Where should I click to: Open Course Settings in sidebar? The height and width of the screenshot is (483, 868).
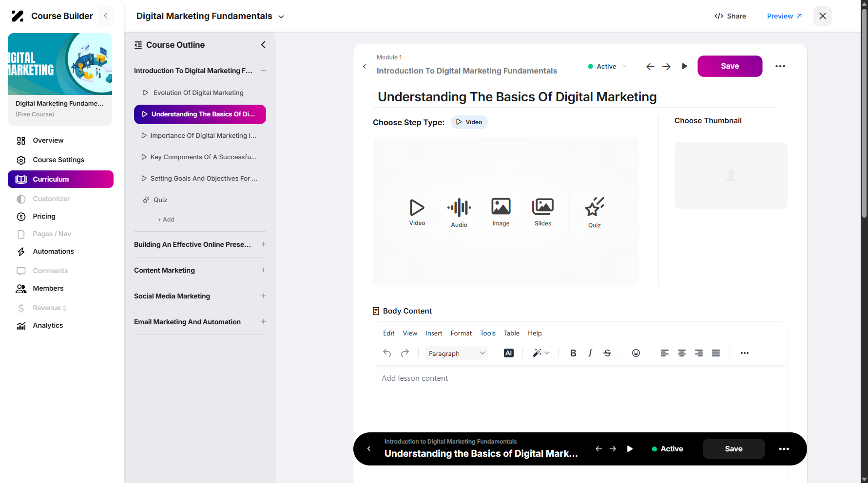pyautogui.click(x=58, y=160)
